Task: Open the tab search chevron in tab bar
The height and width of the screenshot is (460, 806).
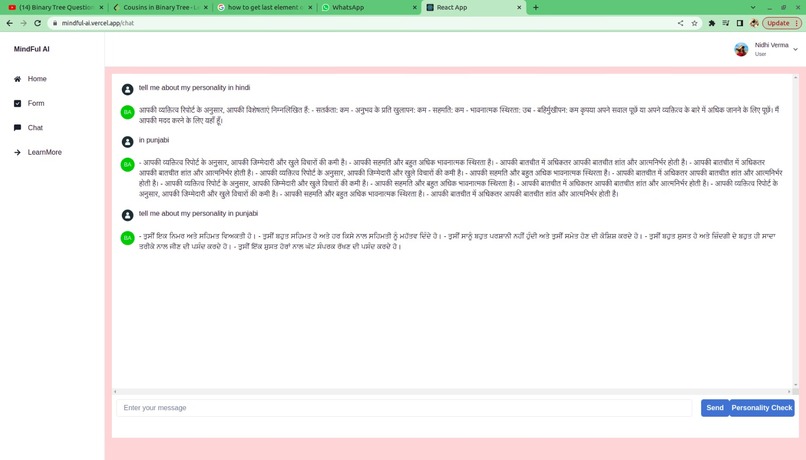Action: tap(753, 7)
